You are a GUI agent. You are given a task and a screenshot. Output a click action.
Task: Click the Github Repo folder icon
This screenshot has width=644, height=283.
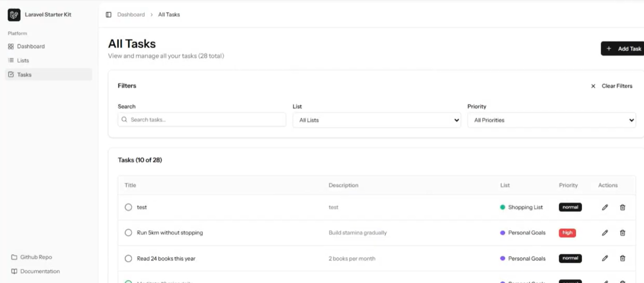(x=14, y=257)
